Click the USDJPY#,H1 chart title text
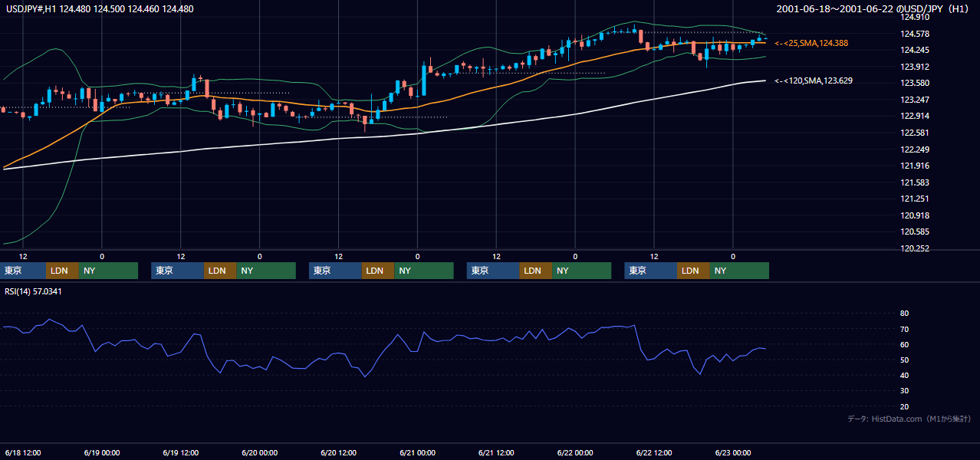This screenshot has width=980, height=460. point(100,9)
